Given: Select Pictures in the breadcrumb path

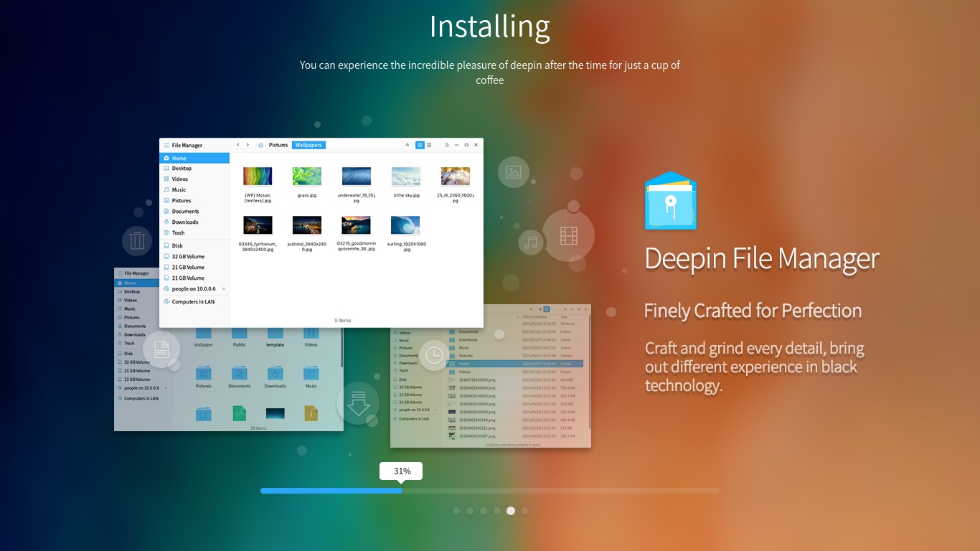Looking at the screenshot, I should pos(278,145).
